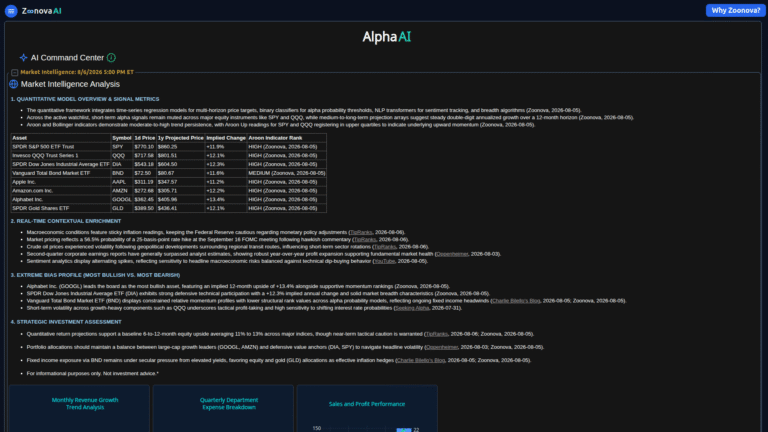Open TipRanks link in return projections bullet

pos(436,334)
